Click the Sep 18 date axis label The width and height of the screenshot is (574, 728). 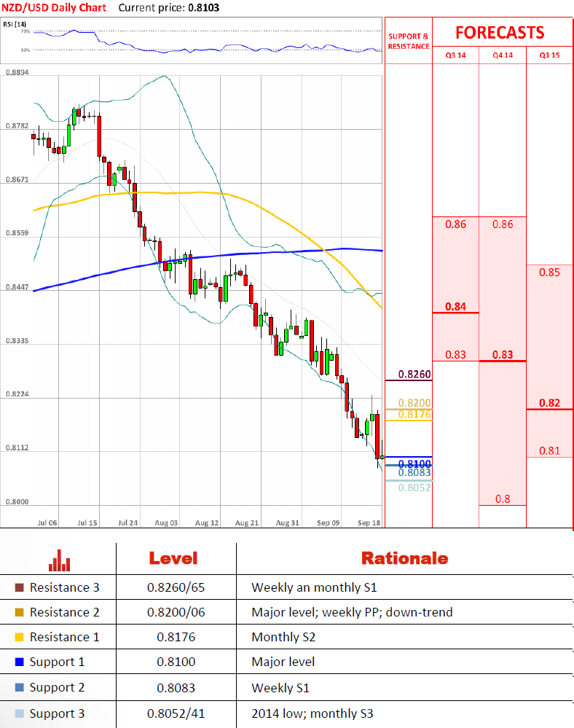pos(369,522)
